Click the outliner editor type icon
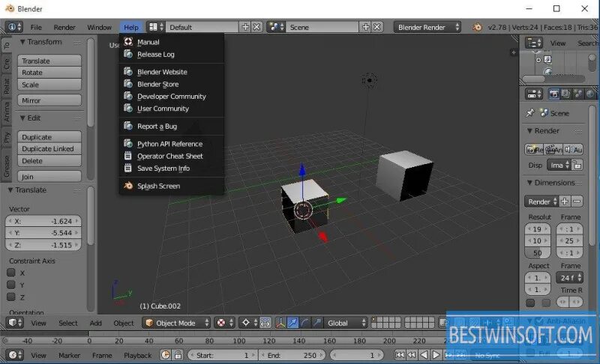This screenshot has height=364, width=600. click(x=534, y=43)
